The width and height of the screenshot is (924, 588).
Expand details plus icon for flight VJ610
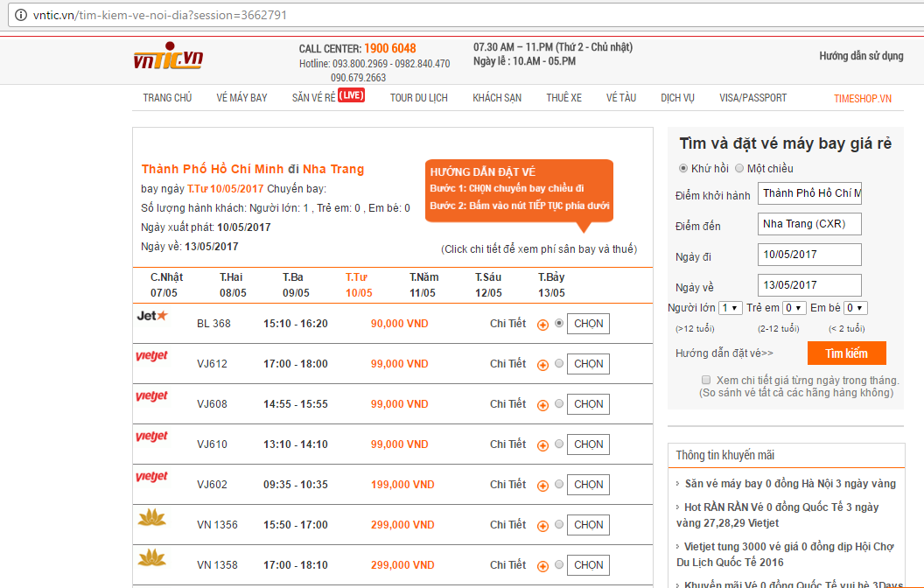(x=542, y=445)
